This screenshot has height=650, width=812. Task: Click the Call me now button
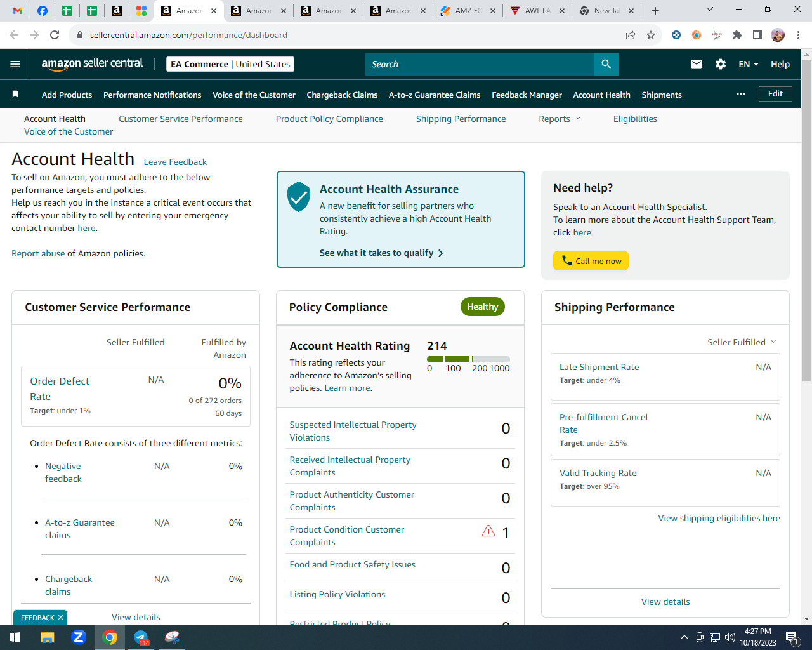(591, 261)
